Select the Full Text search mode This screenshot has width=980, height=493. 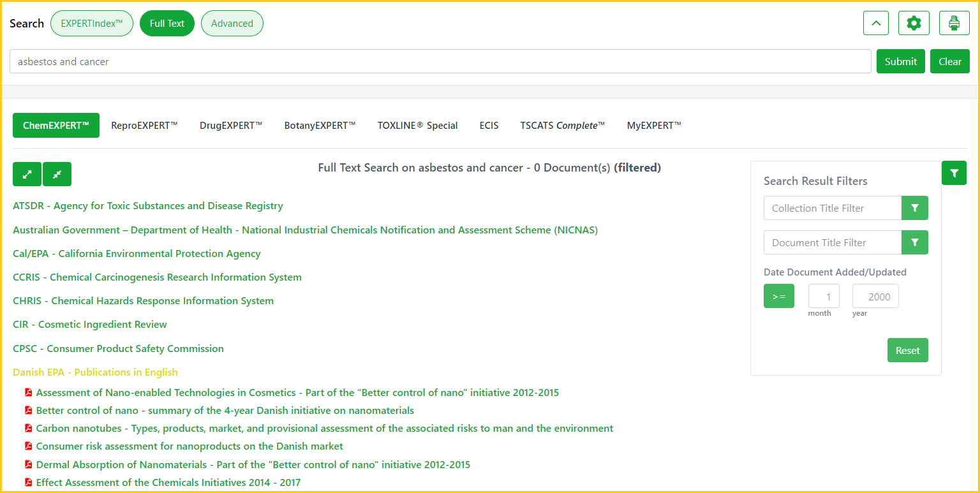click(167, 24)
